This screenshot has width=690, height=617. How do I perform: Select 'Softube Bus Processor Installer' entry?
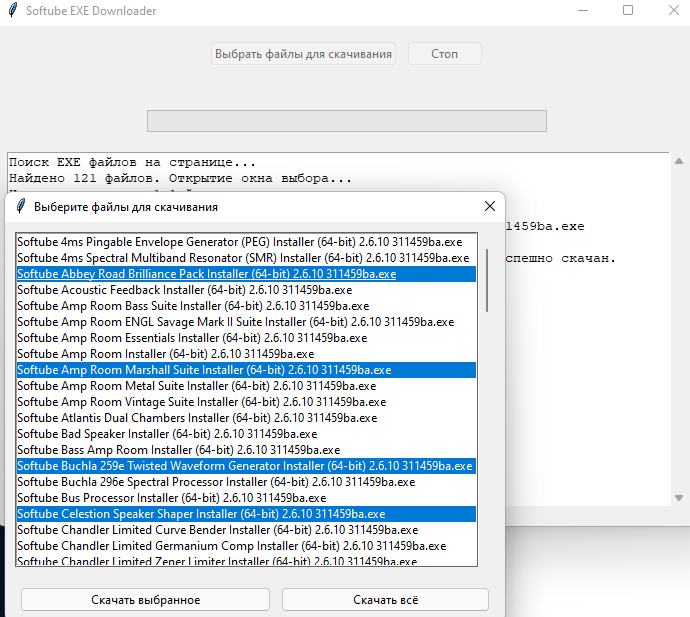tap(246, 498)
